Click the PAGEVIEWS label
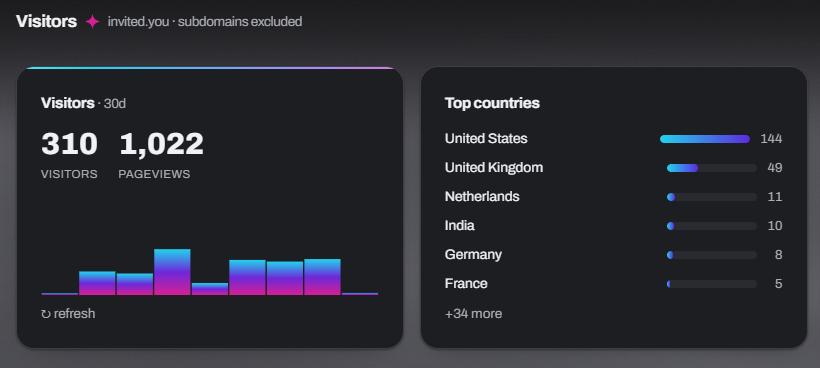 154,174
